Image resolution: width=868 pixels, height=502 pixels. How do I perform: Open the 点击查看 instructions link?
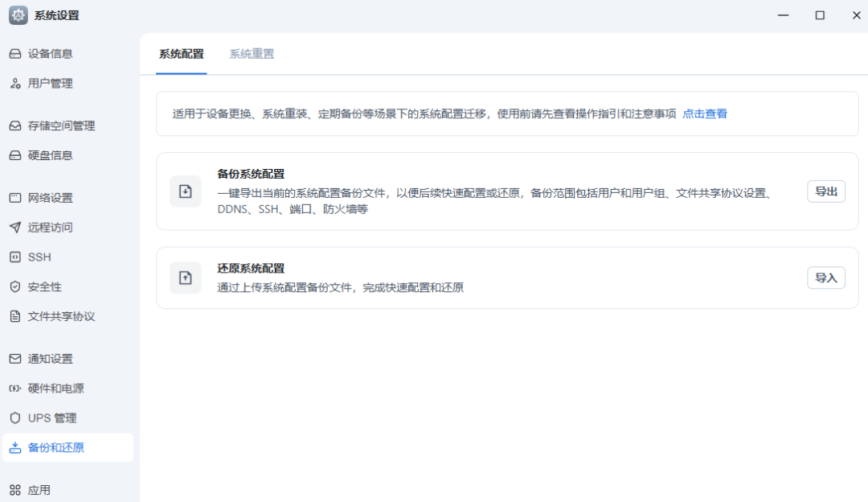point(705,114)
